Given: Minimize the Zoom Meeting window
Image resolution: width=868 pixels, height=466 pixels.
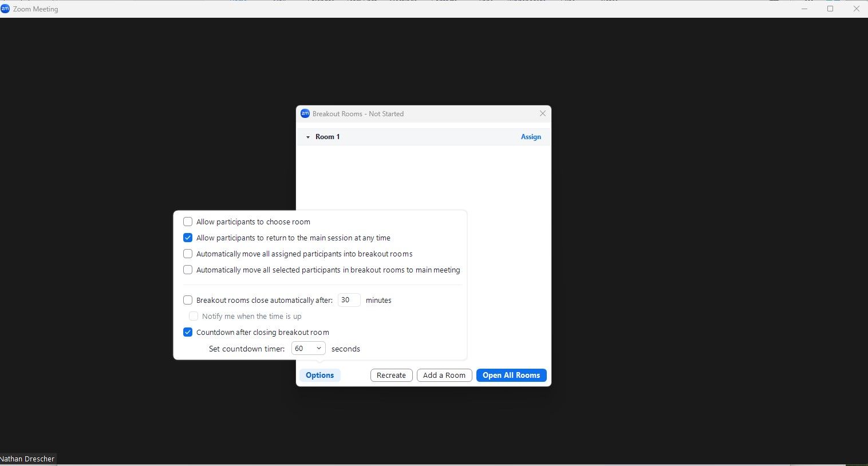Looking at the screenshot, I should [x=804, y=9].
